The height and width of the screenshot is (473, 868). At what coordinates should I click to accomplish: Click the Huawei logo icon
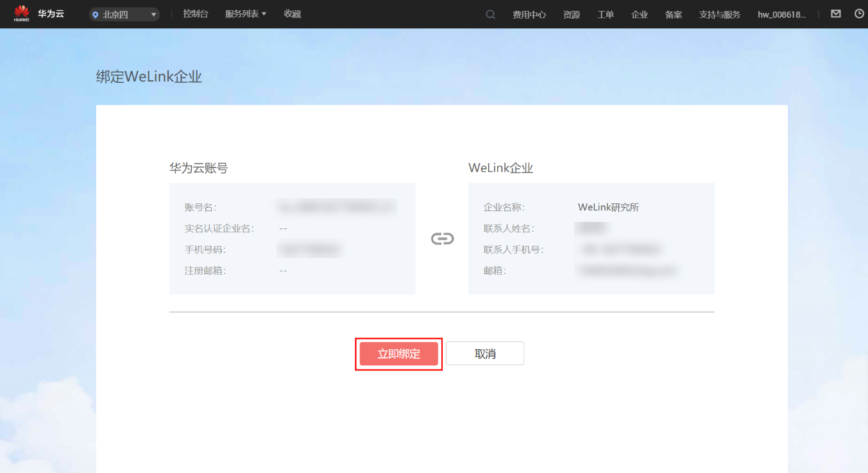[22, 13]
